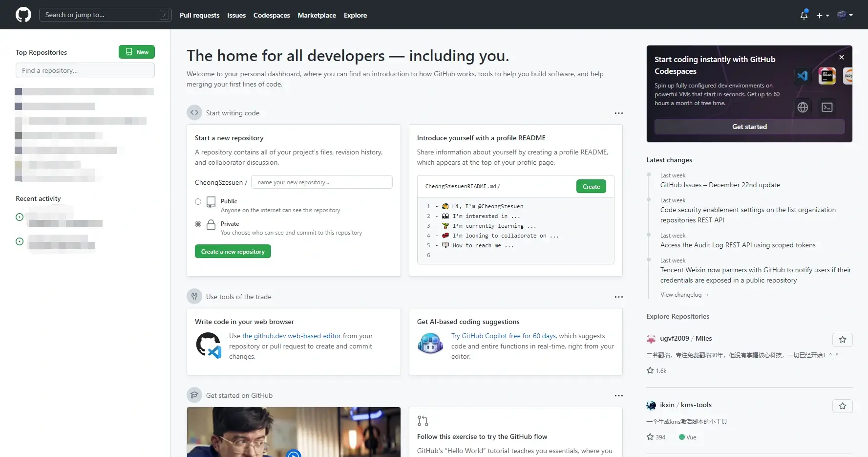Open GitHub Issues December 22nd update
The image size is (868, 457).
click(x=720, y=185)
